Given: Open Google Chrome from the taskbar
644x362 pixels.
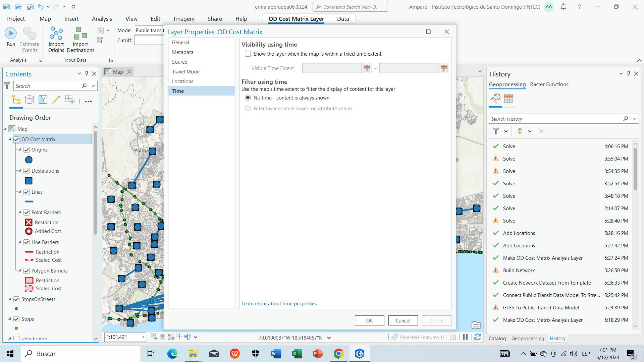Looking at the screenshot, I should click(x=338, y=354).
